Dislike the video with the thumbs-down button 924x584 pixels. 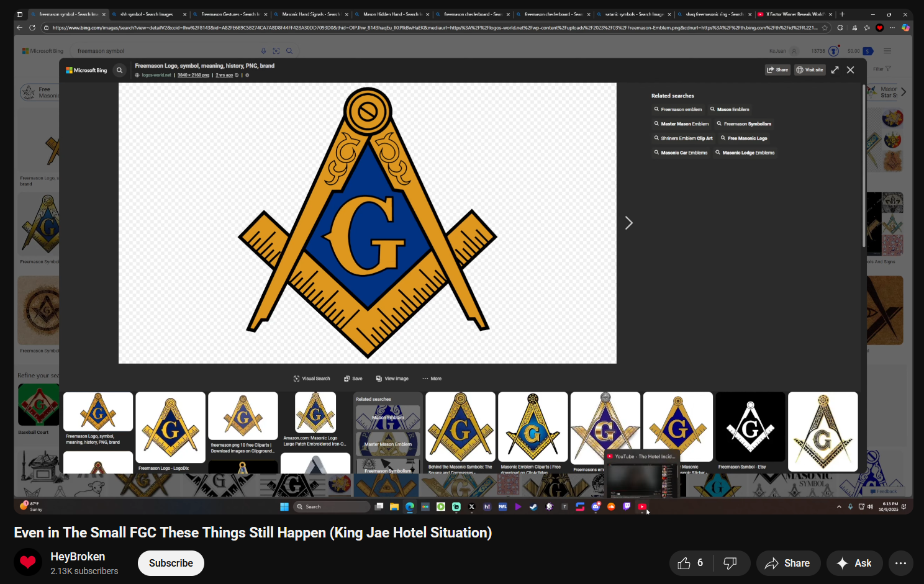click(730, 563)
